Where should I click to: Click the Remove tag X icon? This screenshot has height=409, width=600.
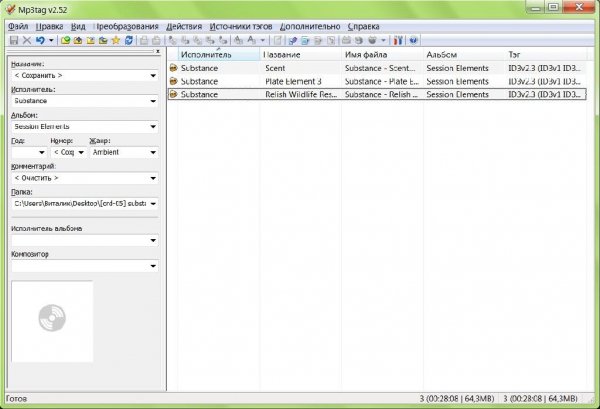[27, 40]
